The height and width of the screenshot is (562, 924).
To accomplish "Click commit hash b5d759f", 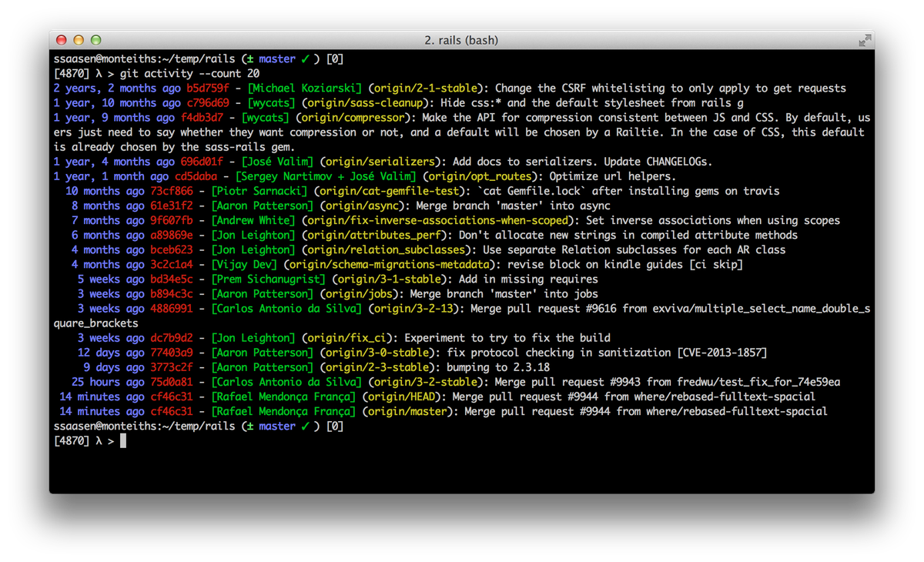I will pos(207,89).
